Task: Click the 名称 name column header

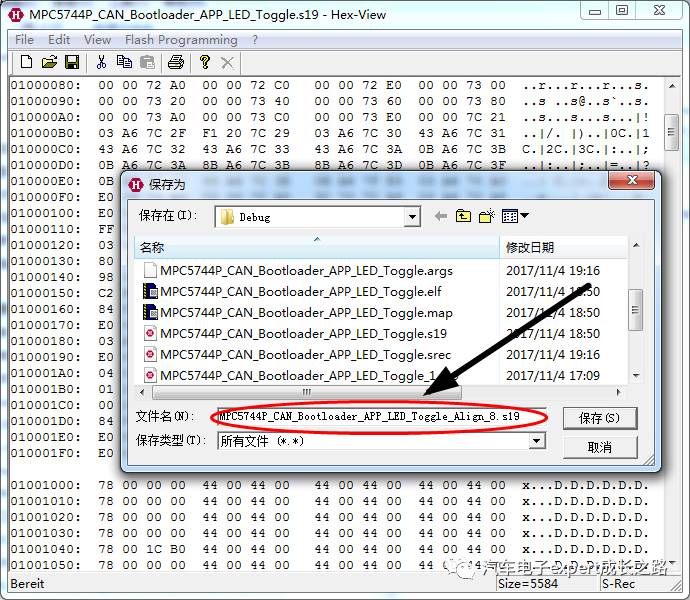Action: [317, 247]
